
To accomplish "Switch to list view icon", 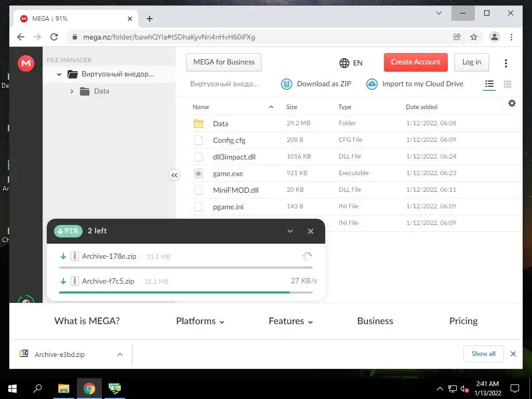I will (x=489, y=84).
